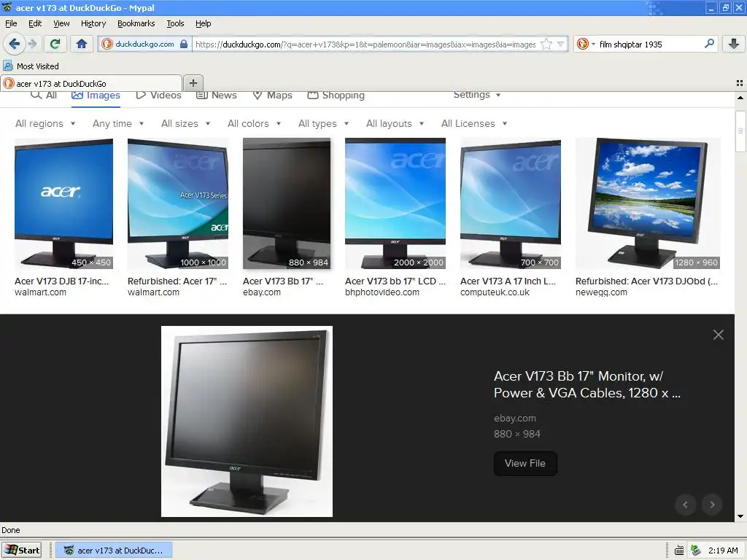This screenshot has height=560, width=747.
Task: Click the View File button
Action: (x=525, y=463)
